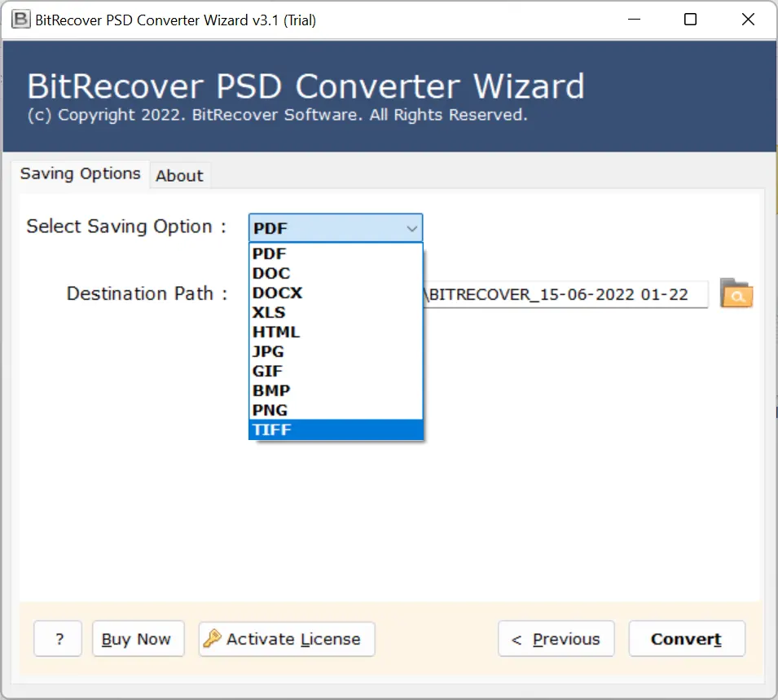Choose DOC from the saving options list
Viewport: 778px width, 700px height.
click(x=336, y=273)
